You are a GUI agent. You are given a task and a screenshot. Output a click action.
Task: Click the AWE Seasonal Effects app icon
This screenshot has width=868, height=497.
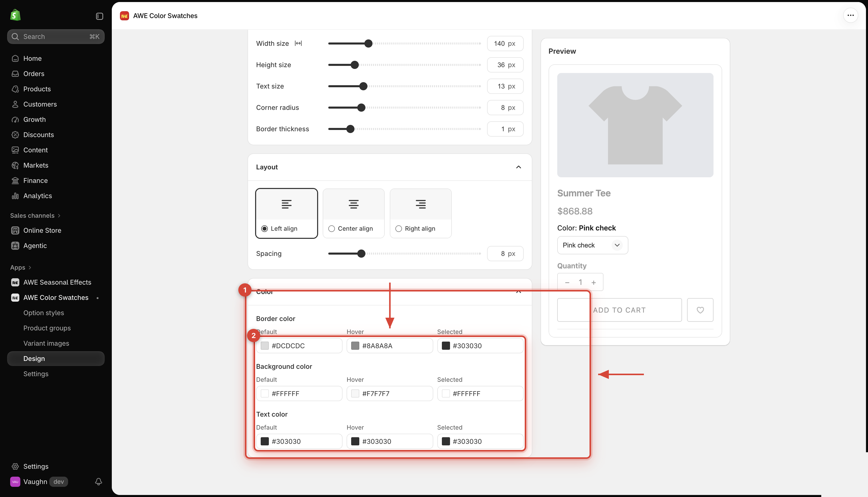pyautogui.click(x=15, y=282)
